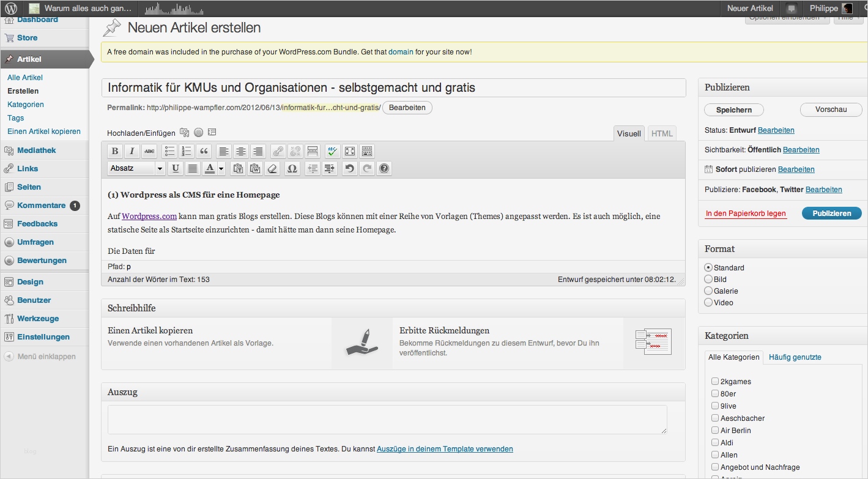Select the Bild format option
The height and width of the screenshot is (479, 868).
(708, 279)
